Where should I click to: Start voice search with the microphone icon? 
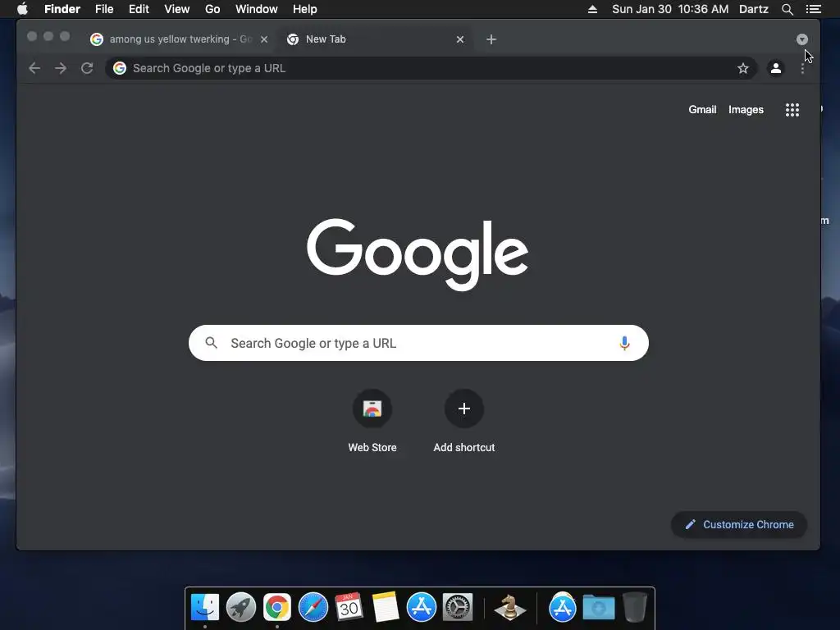pos(624,343)
